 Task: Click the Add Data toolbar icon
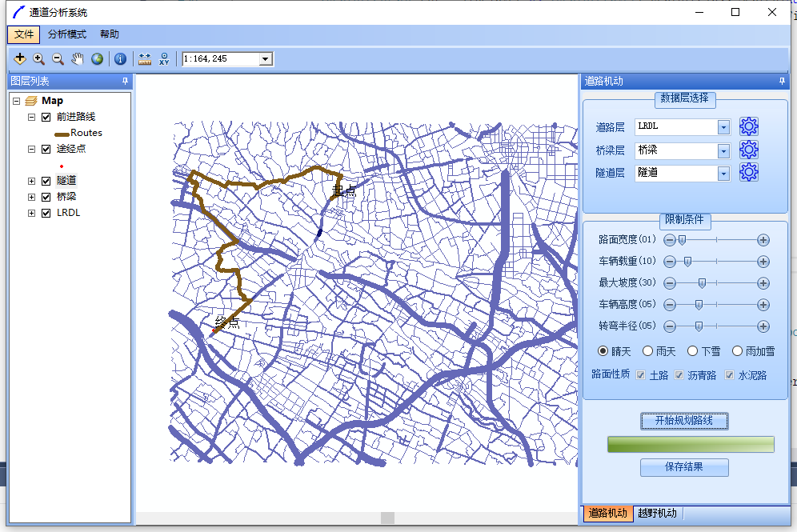click(x=20, y=58)
